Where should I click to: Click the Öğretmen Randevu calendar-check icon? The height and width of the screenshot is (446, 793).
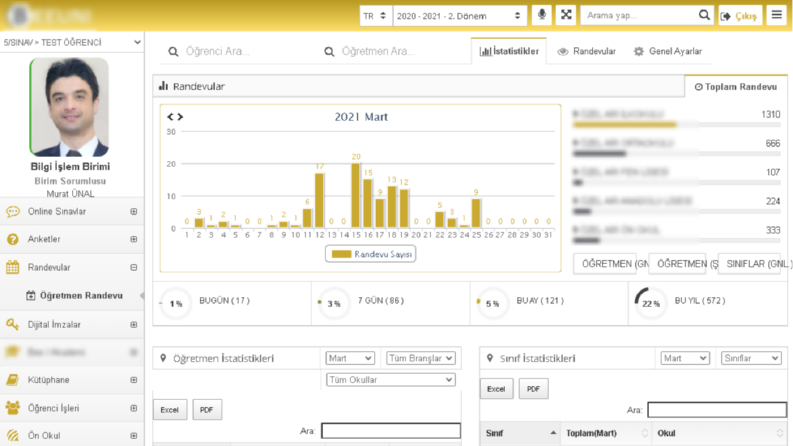[x=31, y=295]
